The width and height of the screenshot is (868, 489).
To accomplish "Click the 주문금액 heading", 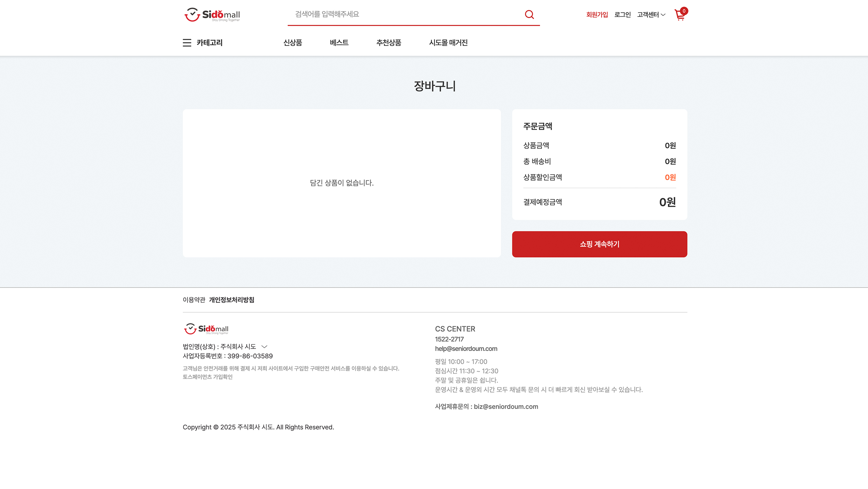I will (538, 126).
